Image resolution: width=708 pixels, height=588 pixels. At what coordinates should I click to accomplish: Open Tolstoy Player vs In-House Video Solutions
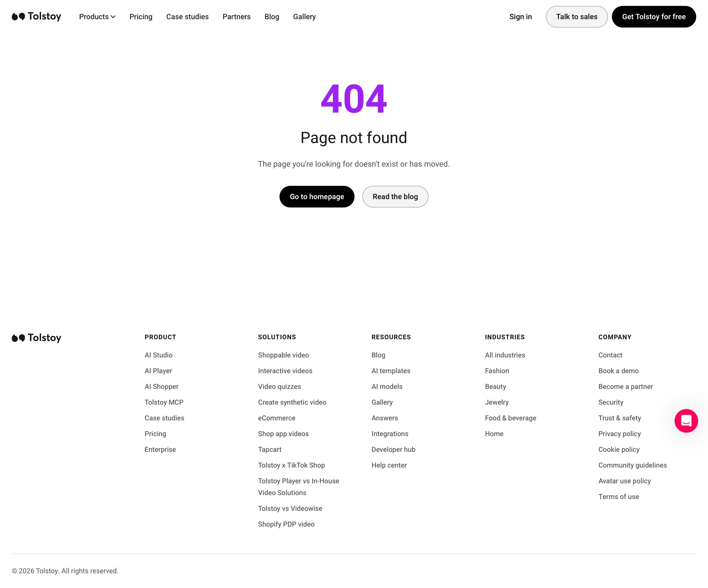pyautogui.click(x=299, y=487)
